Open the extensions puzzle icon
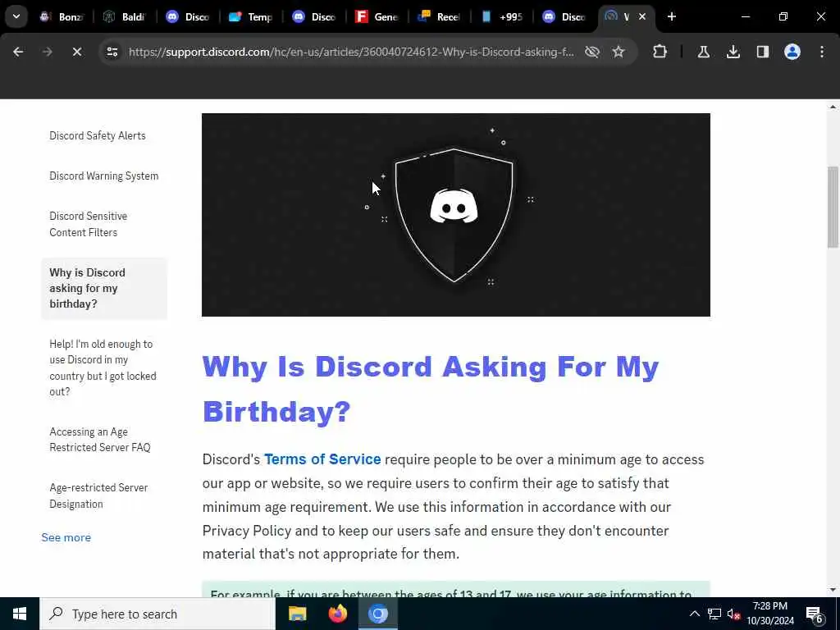This screenshot has height=630, width=840. pos(660,52)
